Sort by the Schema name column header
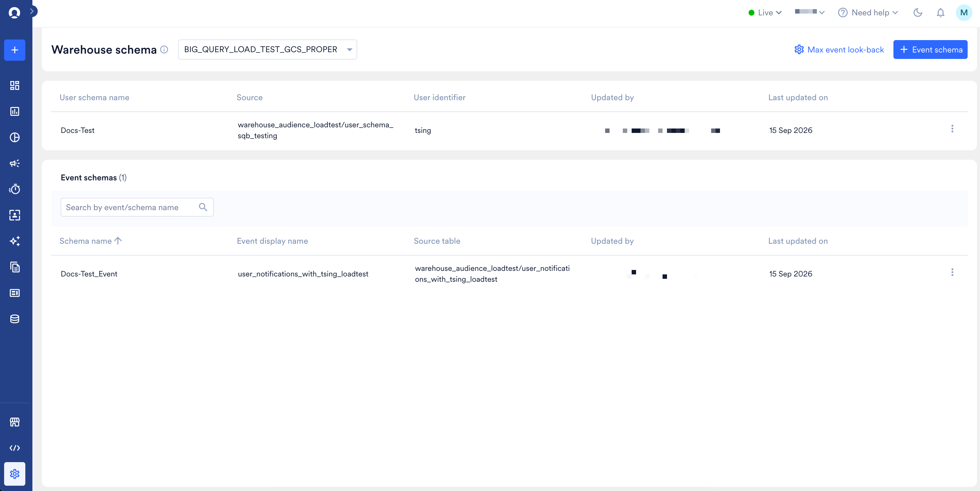This screenshot has width=980, height=491. tap(90, 241)
